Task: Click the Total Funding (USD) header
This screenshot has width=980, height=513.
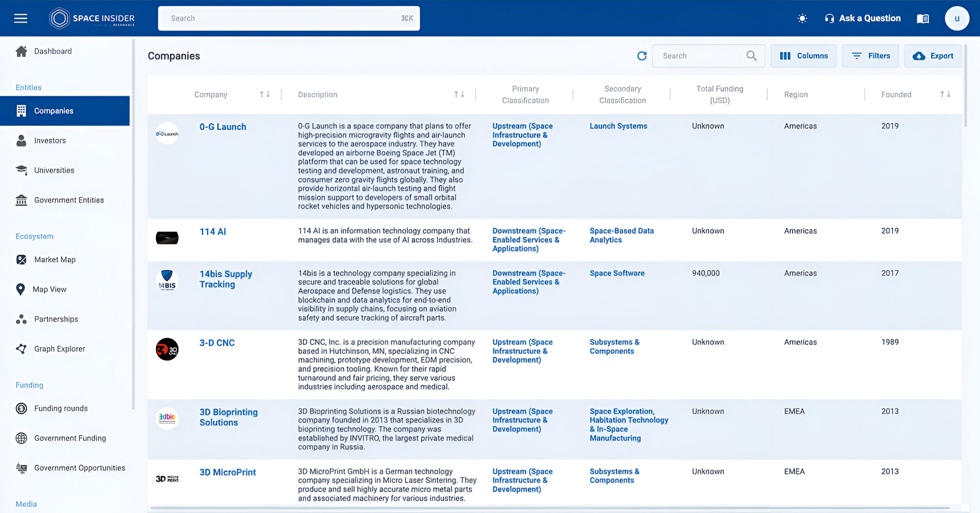Action: [x=720, y=94]
